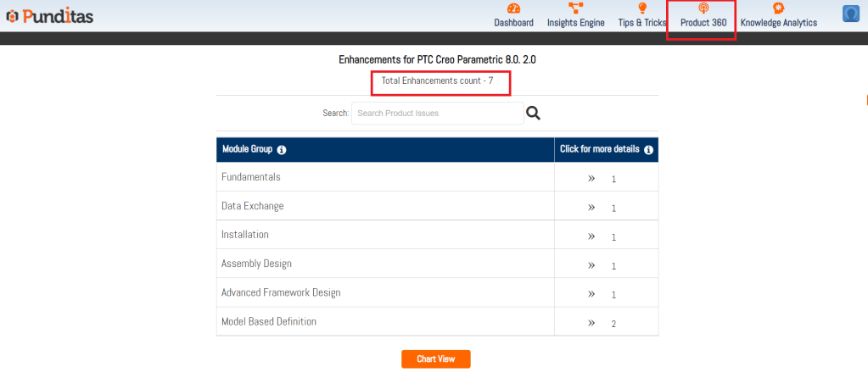Click the Punditas logo
This screenshot has width=868, height=378.
(x=49, y=16)
